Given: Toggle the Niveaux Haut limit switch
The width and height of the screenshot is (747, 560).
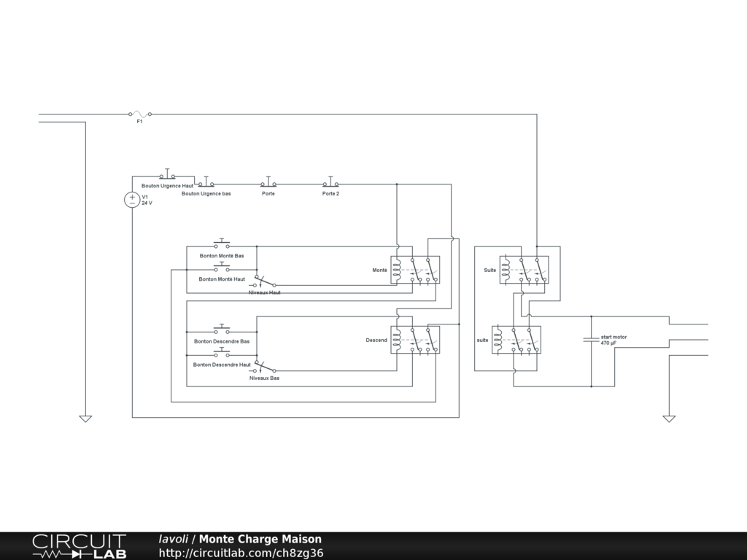Looking at the screenshot, I should coord(264,282).
